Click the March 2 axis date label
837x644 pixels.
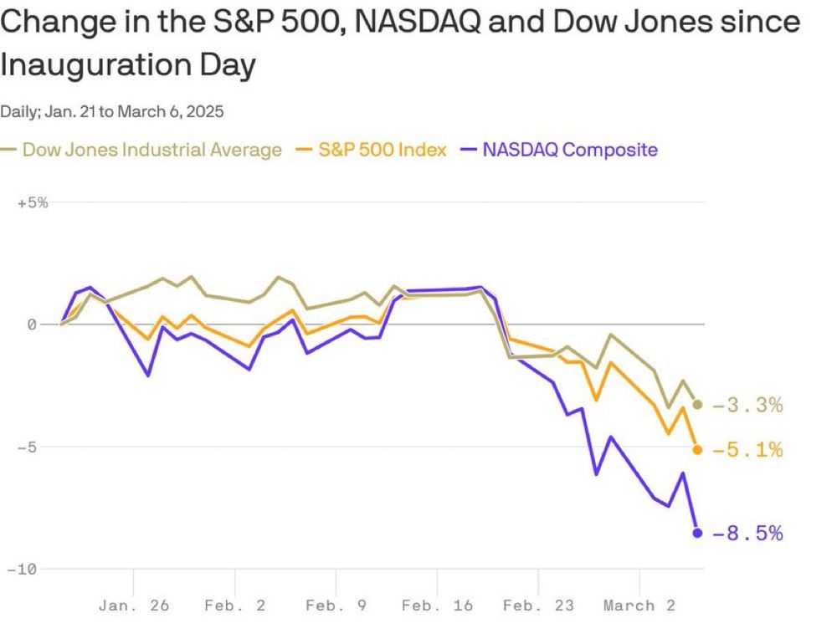click(639, 606)
